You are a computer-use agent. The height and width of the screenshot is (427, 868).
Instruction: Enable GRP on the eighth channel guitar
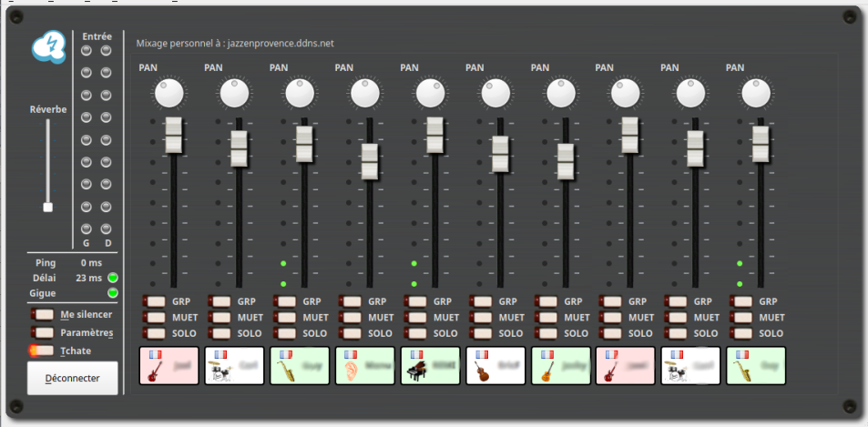(x=611, y=301)
